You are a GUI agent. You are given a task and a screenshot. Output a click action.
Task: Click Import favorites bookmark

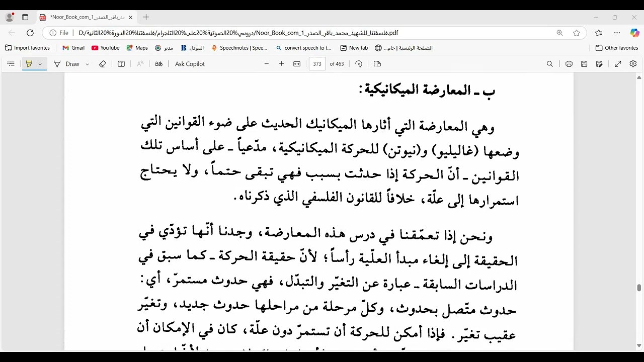point(28,48)
